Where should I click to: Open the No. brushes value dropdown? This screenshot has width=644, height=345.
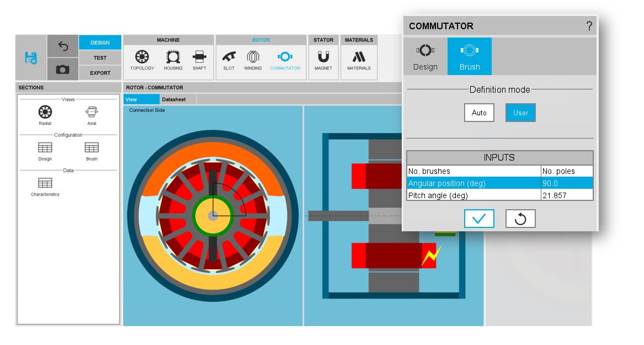coord(566,171)
